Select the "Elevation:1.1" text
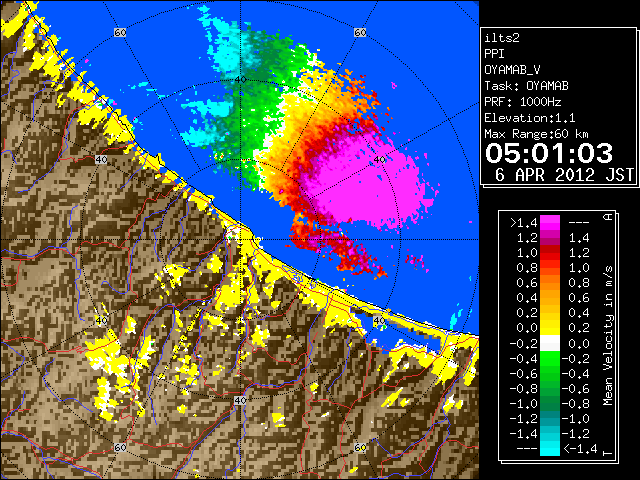Viewport: 640px width, 480px height. 530,118
